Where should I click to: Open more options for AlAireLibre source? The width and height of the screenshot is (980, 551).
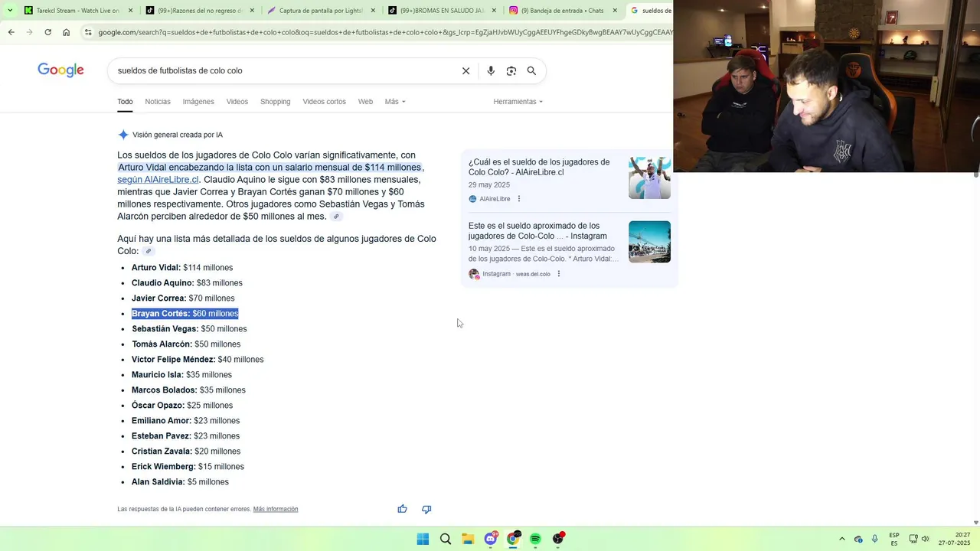point(519,199)
